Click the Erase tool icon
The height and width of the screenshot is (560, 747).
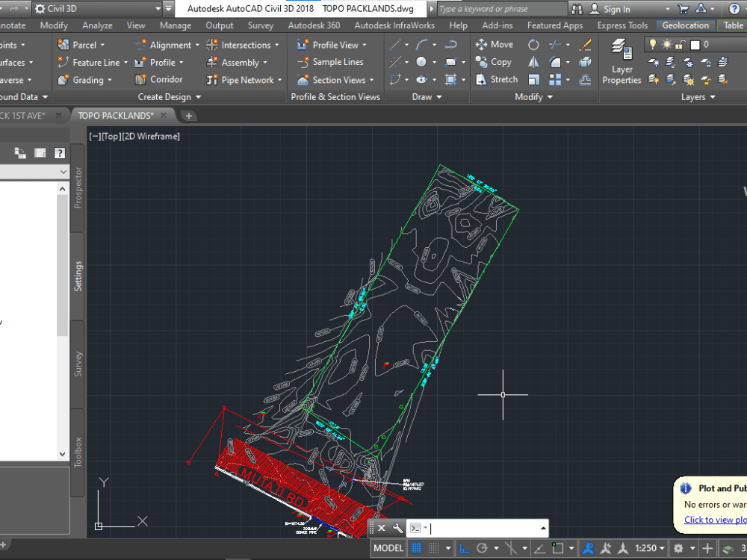pos(586,45)
